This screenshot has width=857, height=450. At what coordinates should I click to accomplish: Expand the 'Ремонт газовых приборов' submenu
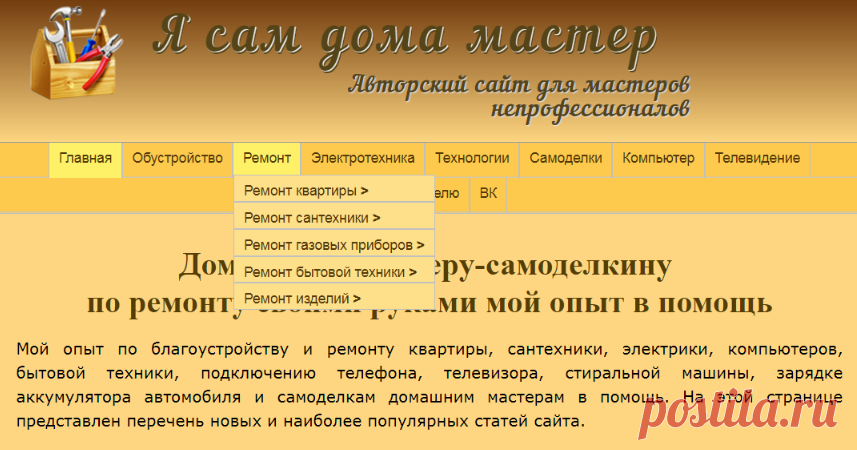(333, 244)
